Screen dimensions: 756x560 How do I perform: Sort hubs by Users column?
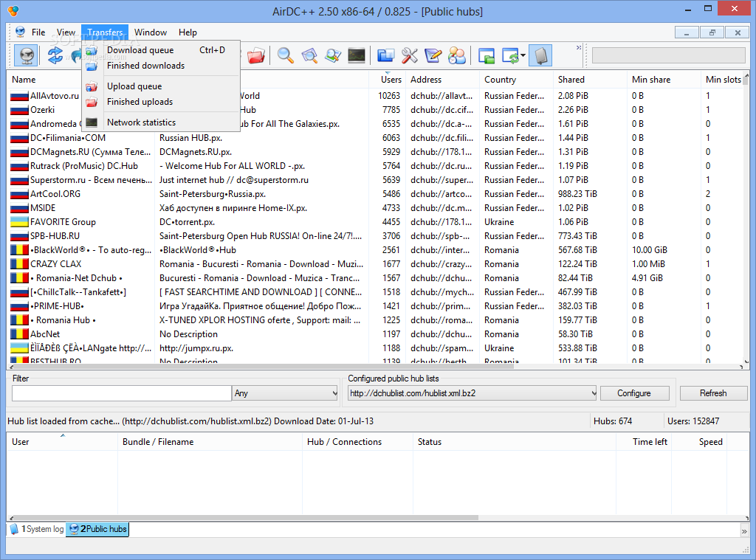(387, 80)
